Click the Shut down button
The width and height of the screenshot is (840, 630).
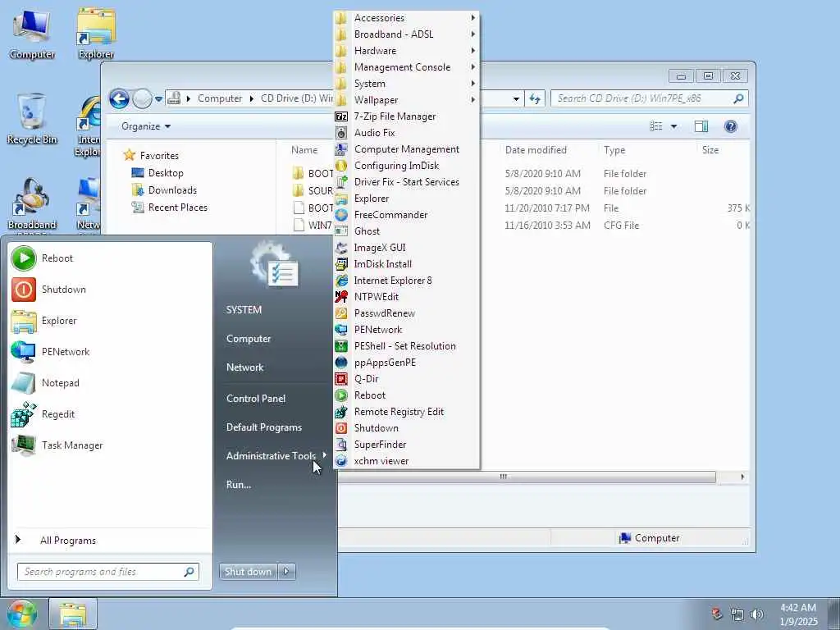point(249,572)
